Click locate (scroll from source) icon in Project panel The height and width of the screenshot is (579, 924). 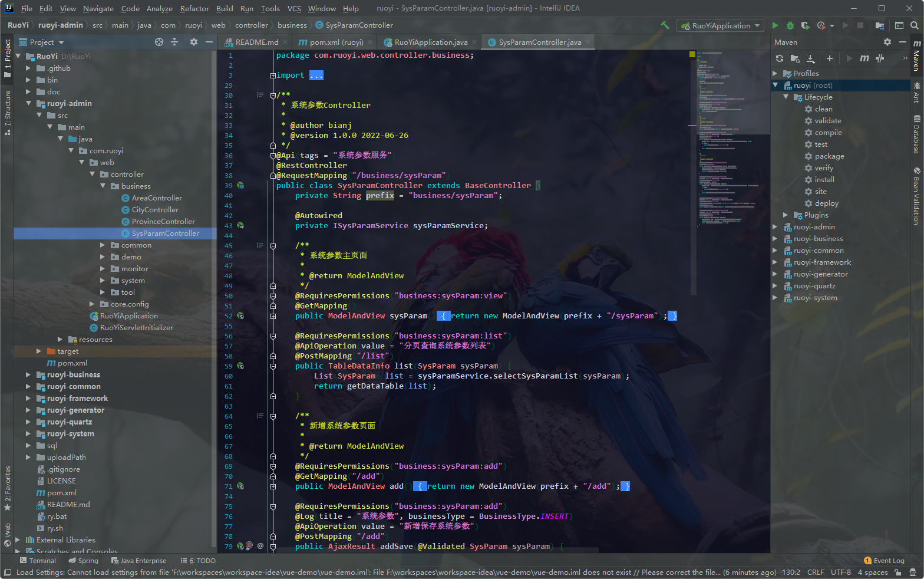(x=159, y=42)
